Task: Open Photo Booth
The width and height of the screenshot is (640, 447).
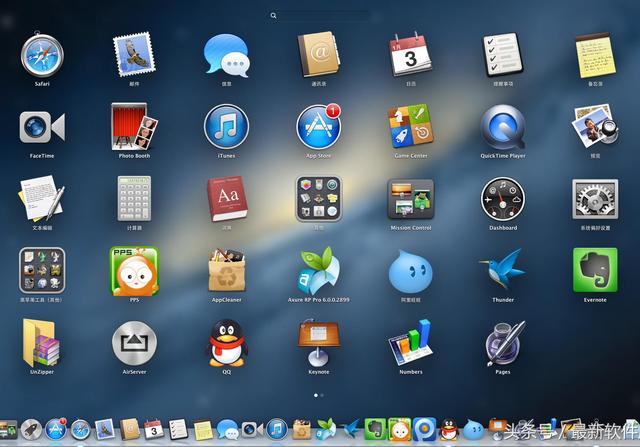Action: [x=134, y=127]
